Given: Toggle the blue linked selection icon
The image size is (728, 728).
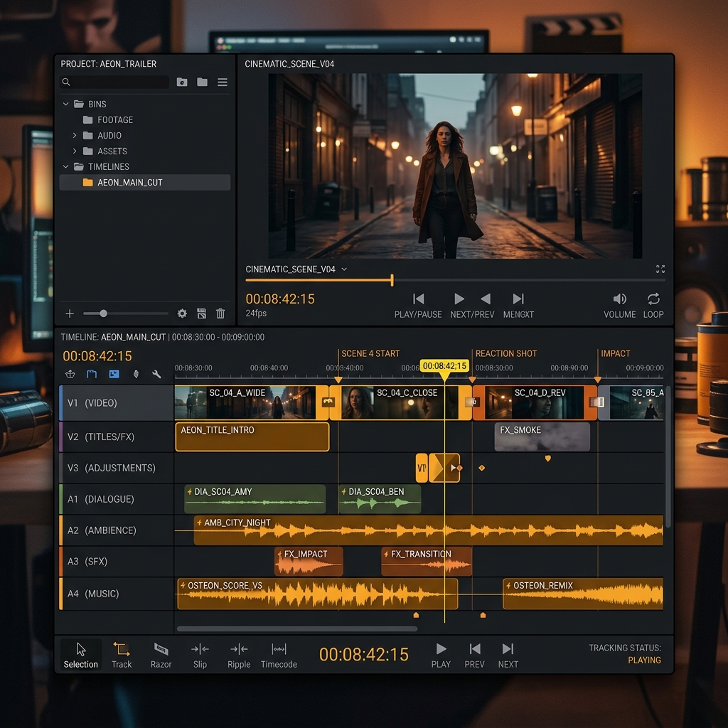Looking at the screenshot, I should [x=114, y=374].
